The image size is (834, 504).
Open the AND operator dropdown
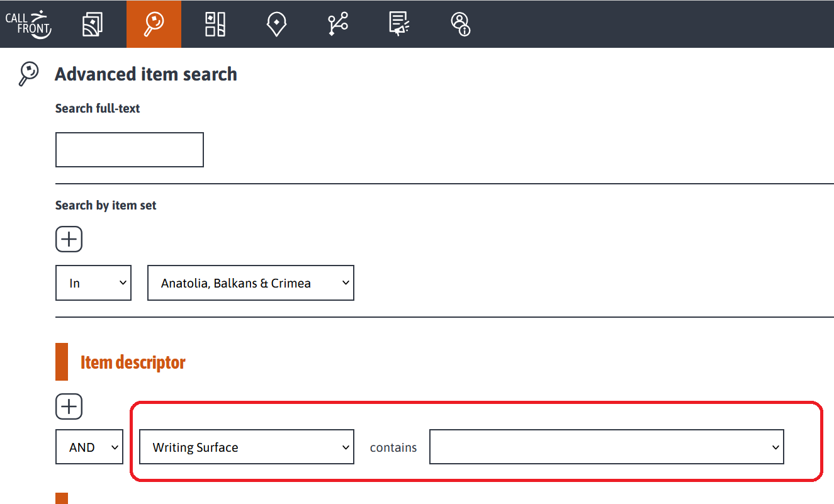pyautogui.click(x=89, y=447)
